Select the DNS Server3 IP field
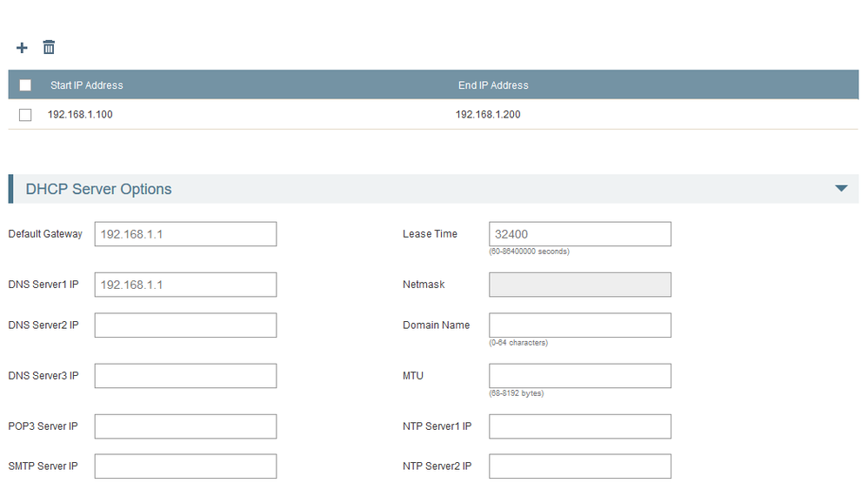This screenshot has width=868, height=483. (x=185, y=376)
